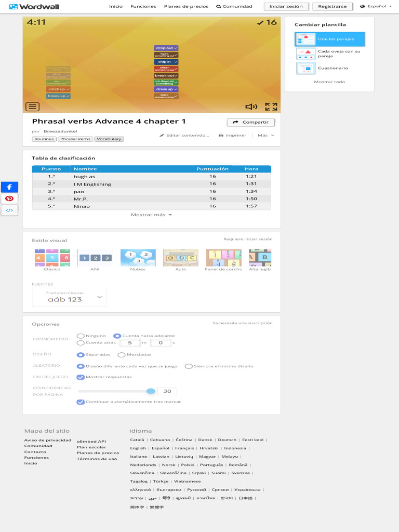Click the Iniciar sesión button
399x532 pixels.
click(x=286, y=6)
